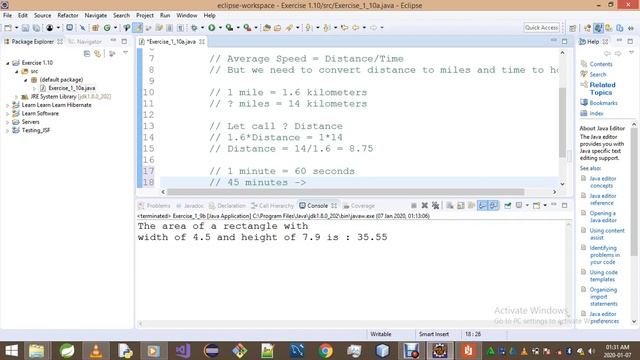Click the Windows Start button
Viewport: 640px width, 360px height.
[x=11, y=351]
